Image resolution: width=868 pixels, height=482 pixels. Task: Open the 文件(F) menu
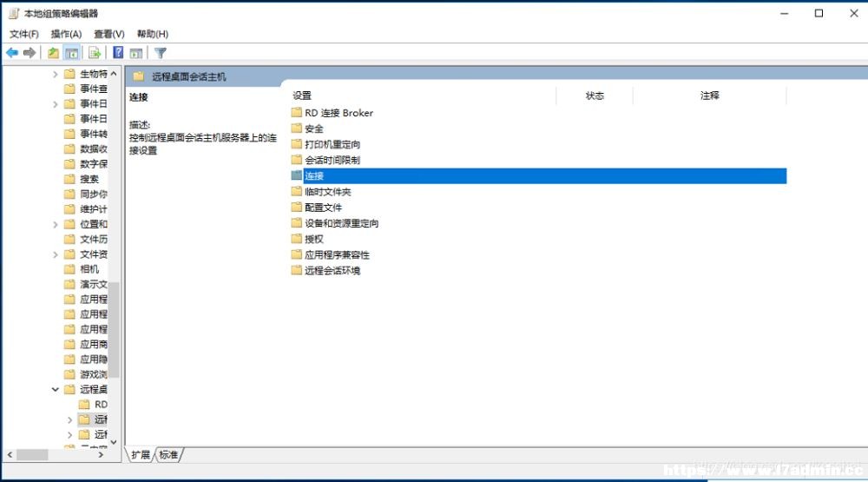[23, 34]
